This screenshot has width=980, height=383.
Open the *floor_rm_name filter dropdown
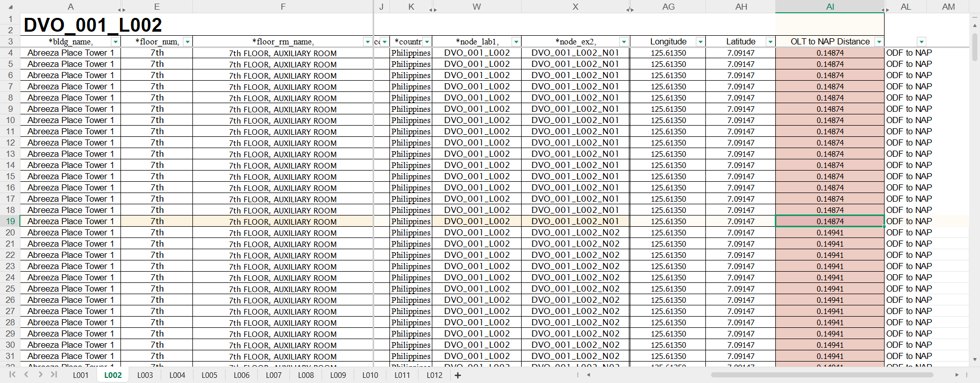point(367,42)
